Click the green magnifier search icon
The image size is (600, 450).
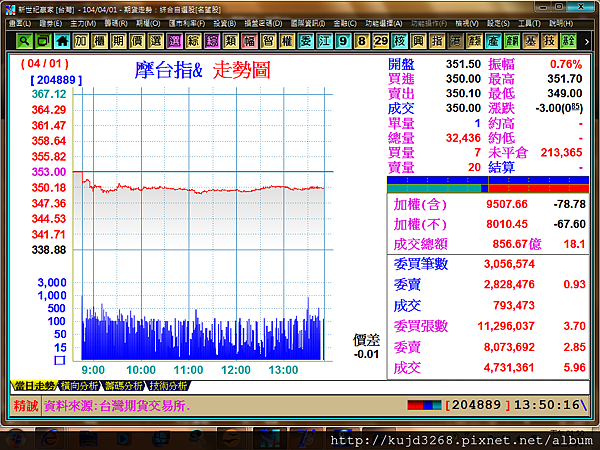click(24, 41)
